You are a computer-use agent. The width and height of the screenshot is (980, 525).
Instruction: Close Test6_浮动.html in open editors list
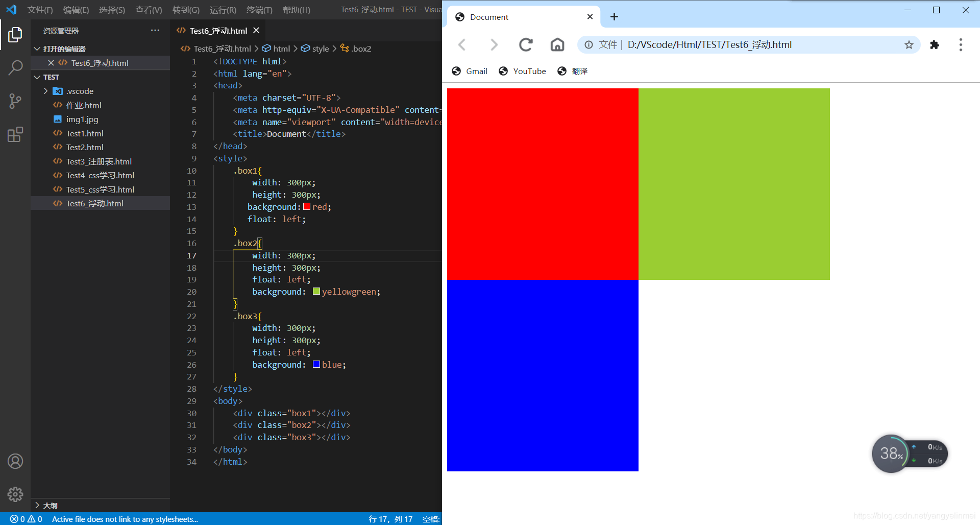[51, 63]
